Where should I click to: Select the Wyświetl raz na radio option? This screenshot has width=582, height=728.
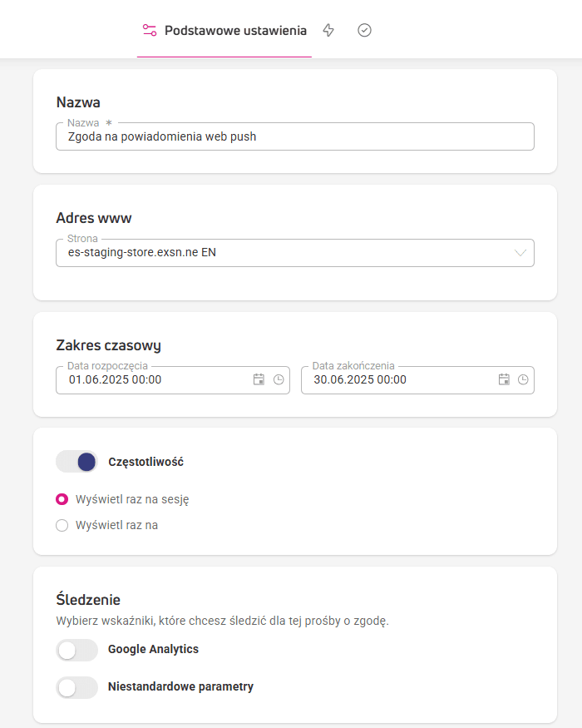[x=62, y=525]
